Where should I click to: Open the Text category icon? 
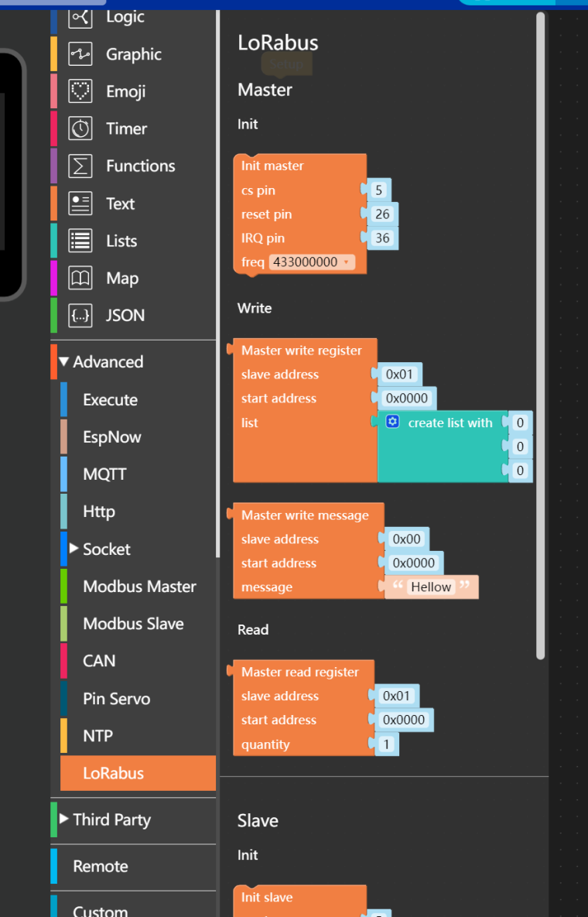pyautogui.click(x=80, y=204)
